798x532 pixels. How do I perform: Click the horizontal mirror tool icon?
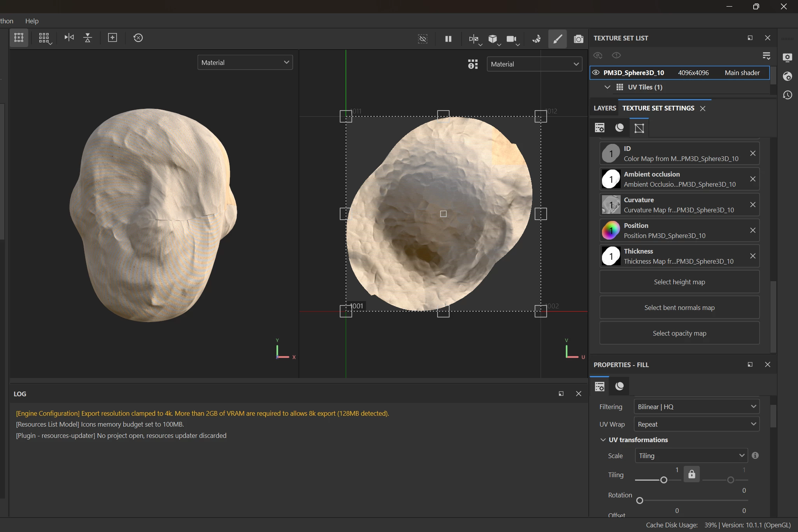[69, 38]
